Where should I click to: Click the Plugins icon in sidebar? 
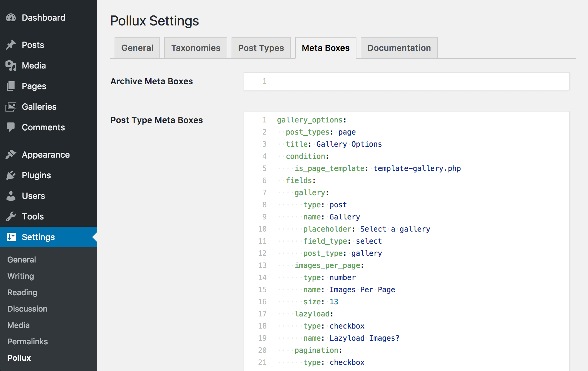tap(12, 175)
